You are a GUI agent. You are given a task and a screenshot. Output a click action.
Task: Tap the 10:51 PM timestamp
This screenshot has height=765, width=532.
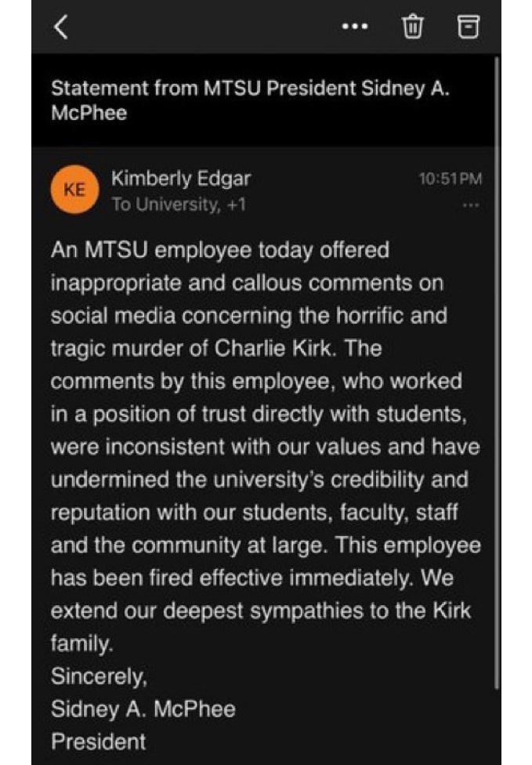pos(450,179)
